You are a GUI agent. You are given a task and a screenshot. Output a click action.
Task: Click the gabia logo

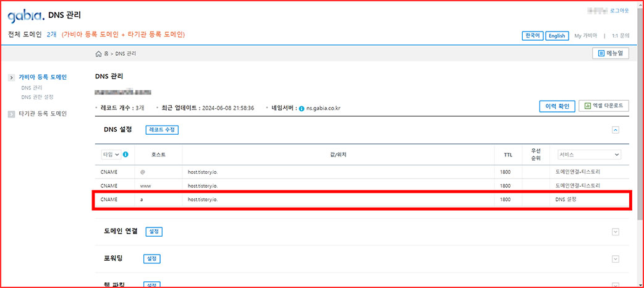coord(25,15)
